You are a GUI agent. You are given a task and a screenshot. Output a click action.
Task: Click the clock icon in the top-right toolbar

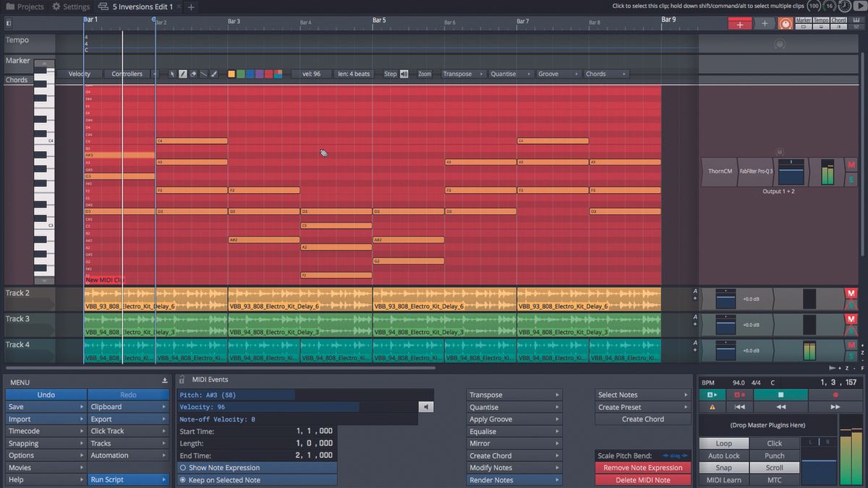844,6
